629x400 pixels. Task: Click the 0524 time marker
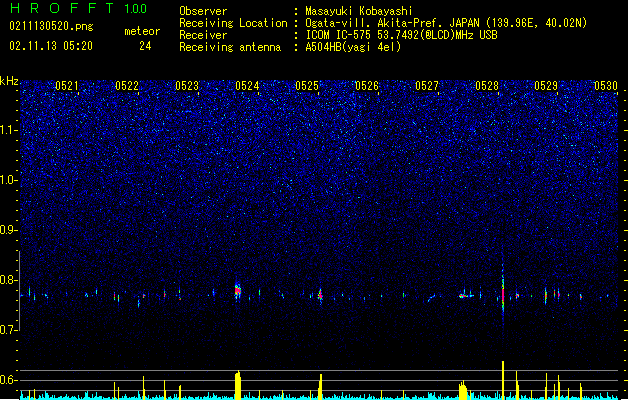[247, 86]
